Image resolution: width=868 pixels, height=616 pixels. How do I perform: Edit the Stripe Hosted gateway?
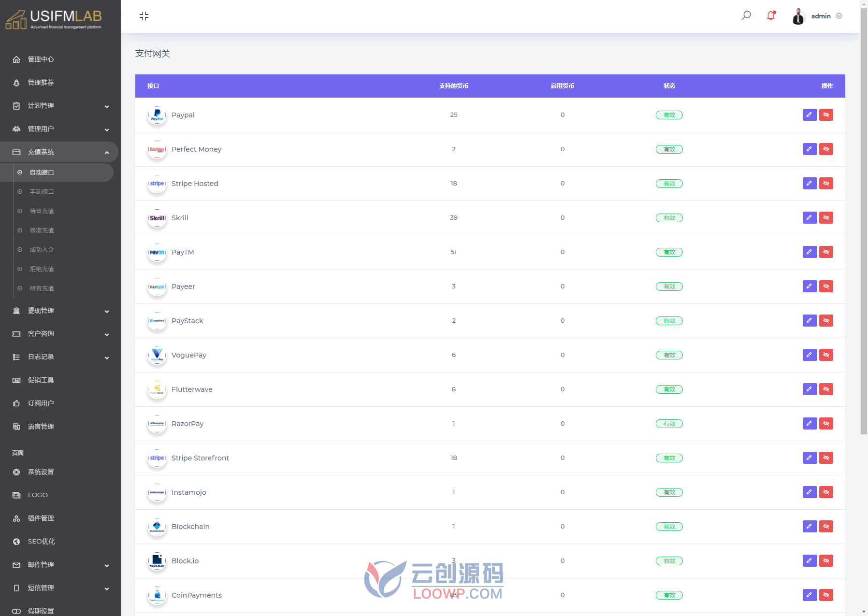(x=810, y=184)
